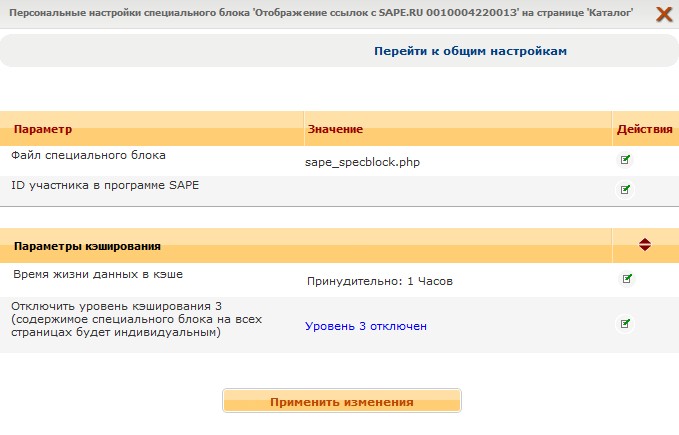
Task: Open 'Перейти к общим настройкам' link
Action: 471,50
